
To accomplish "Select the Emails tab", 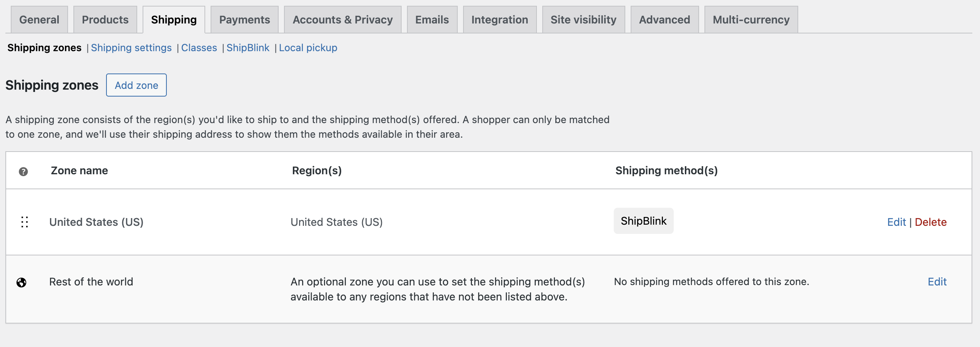I will click(x=432, y=20).
